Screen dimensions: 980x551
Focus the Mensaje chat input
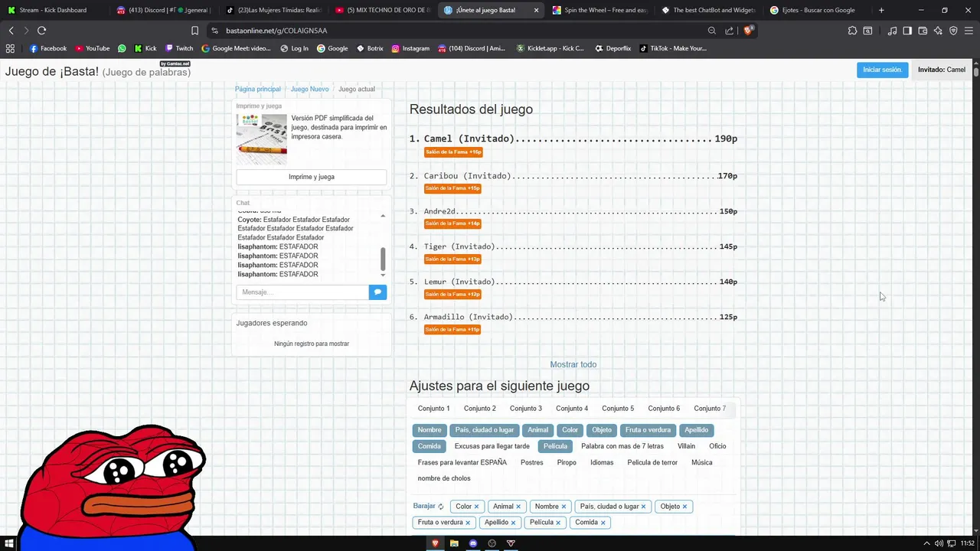[x=302, y=292]
